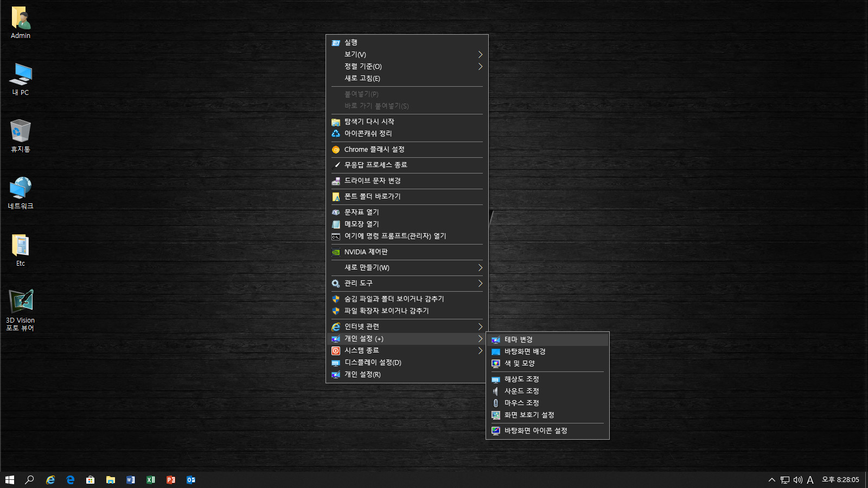Launch Outlook from taskbar
The height and width of the screenshot is (488, 868).
click(x=191, y=480)
